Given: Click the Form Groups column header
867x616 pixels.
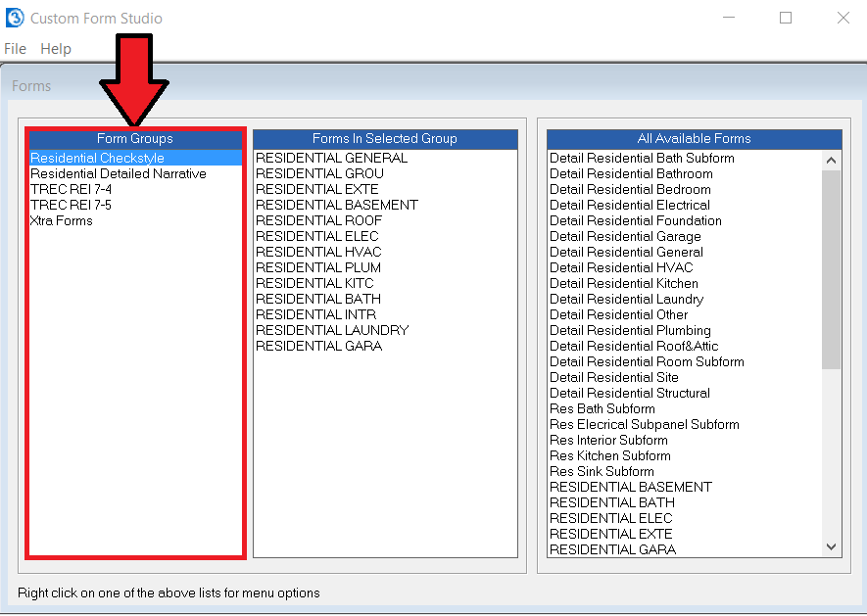Looking at the screenshot, I should pyautogui.click(x=135, y=138).
